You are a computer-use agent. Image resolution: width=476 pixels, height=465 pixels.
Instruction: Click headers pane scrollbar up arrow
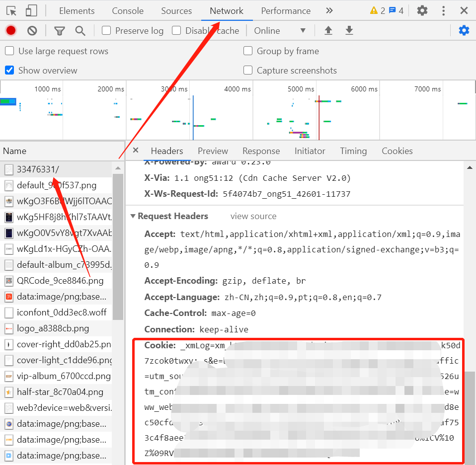[470, 167]
